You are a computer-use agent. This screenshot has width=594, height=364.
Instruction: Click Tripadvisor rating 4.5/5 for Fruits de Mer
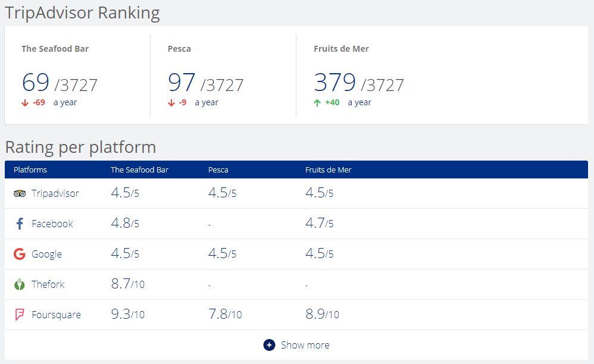(x=320, y=193)
